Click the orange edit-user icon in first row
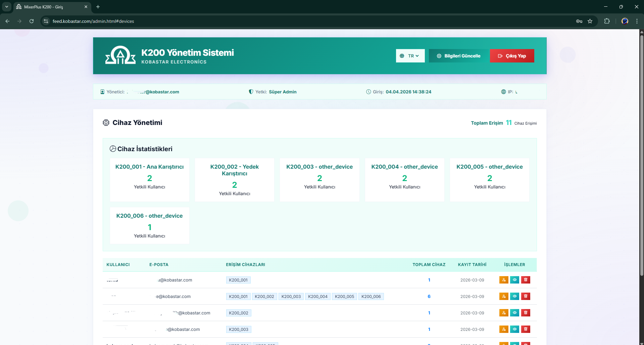The image size is (644, 345). tap(503, 280)
